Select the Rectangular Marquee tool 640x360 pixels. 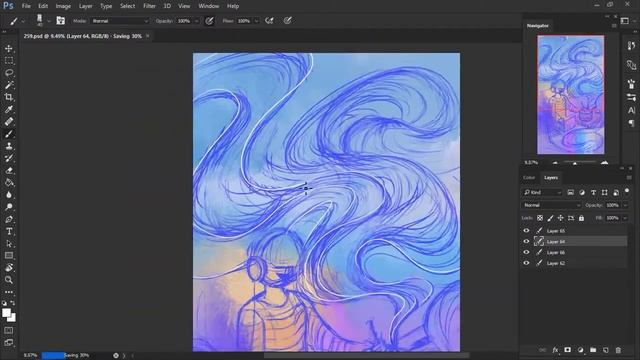click(9, 61)
